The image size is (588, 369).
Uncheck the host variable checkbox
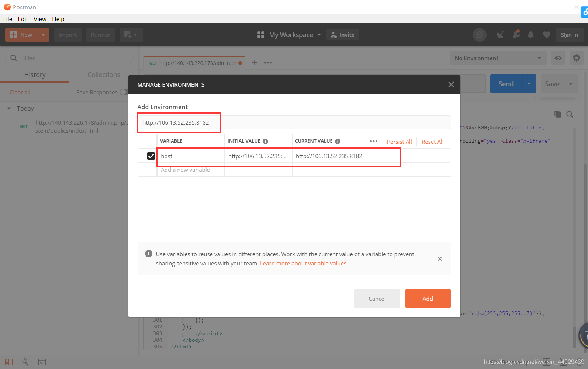click(x=151, y=156)
